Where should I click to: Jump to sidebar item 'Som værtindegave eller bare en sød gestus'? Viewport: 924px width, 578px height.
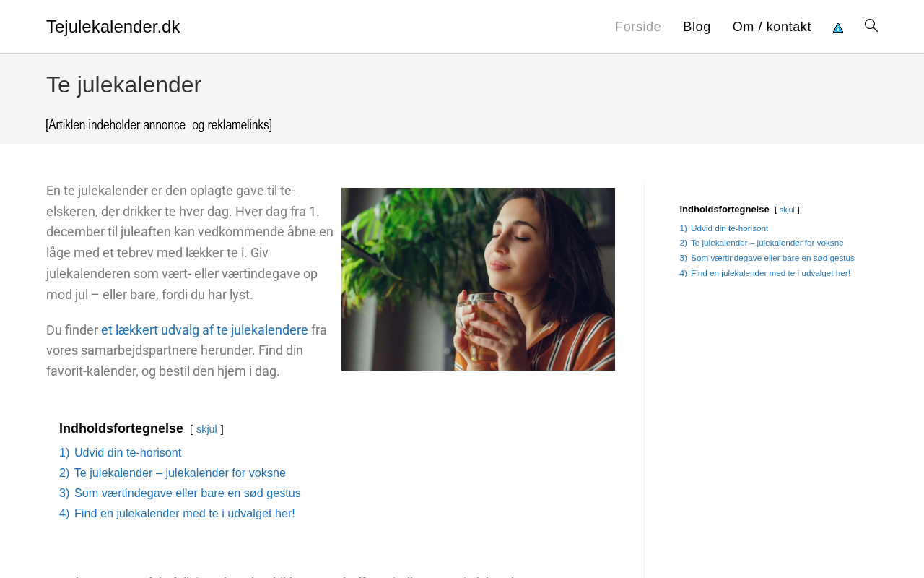[x=772, y=258]
